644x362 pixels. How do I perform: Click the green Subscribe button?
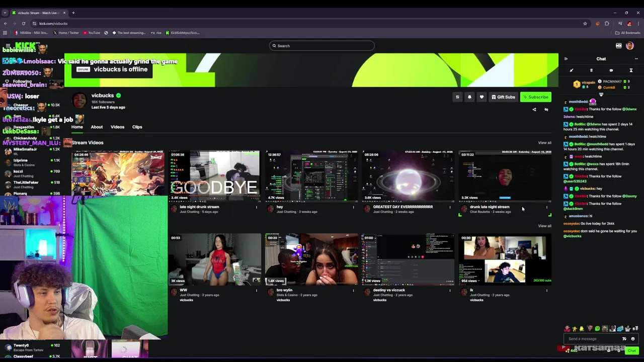(536, 97)
